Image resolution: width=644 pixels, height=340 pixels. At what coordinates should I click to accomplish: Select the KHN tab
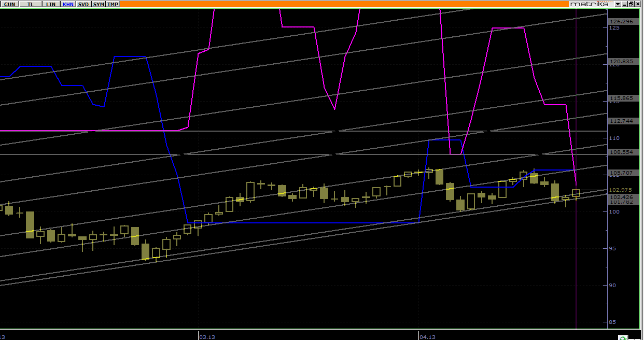coord(67,4)
